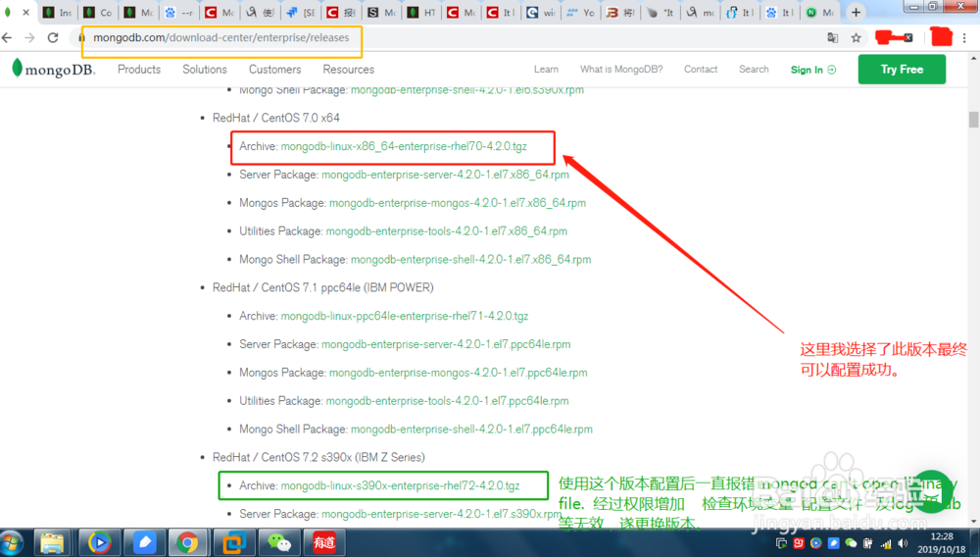980x557 pixels.
Task: Open 'What is MongoDB?' link
Action: [621, 70]
